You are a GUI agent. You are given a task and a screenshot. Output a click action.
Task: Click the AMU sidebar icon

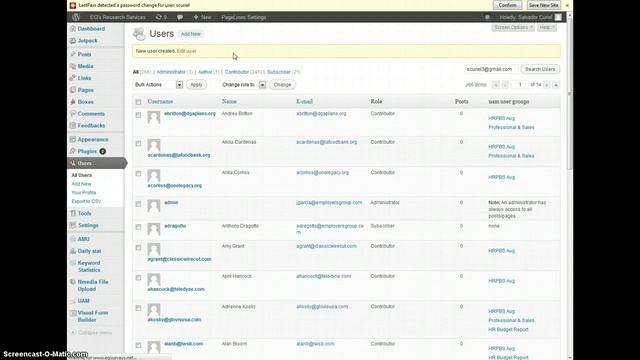point(73,239)
